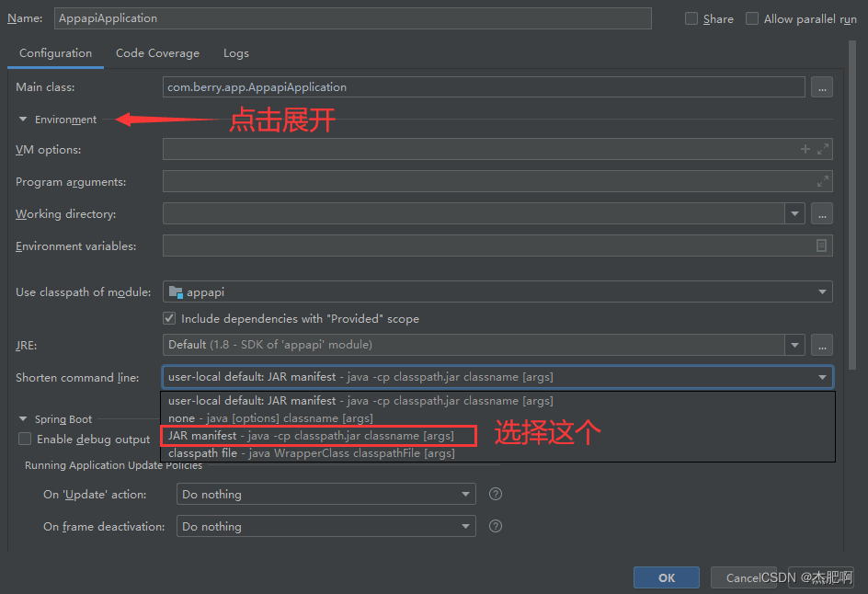Viewport: 868px width, 594px height.
Task: Expand the VM options field editor
Action: 823,149
